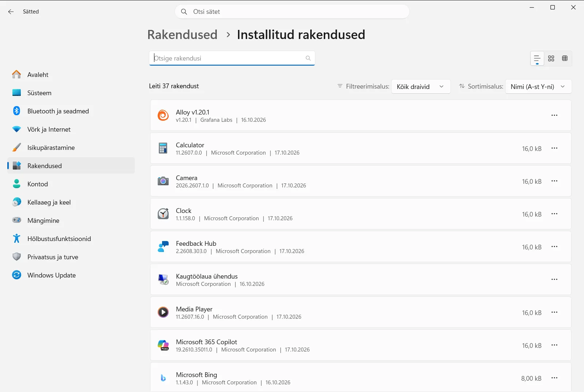The height and width of the screenshot is (392, 584).
Task: Click the Microsoft Bing app icon
Action: pos(163,378)
